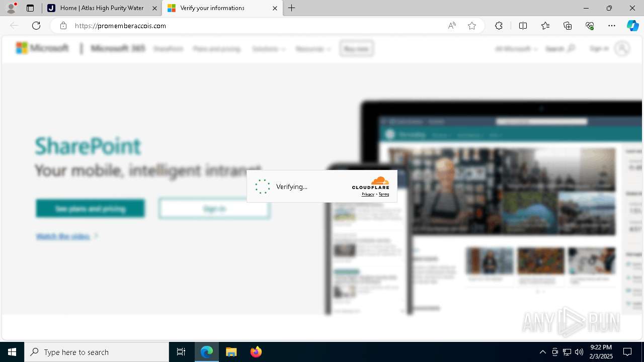
Task: Click the Microsoft logo
Action: pos(42,48)
